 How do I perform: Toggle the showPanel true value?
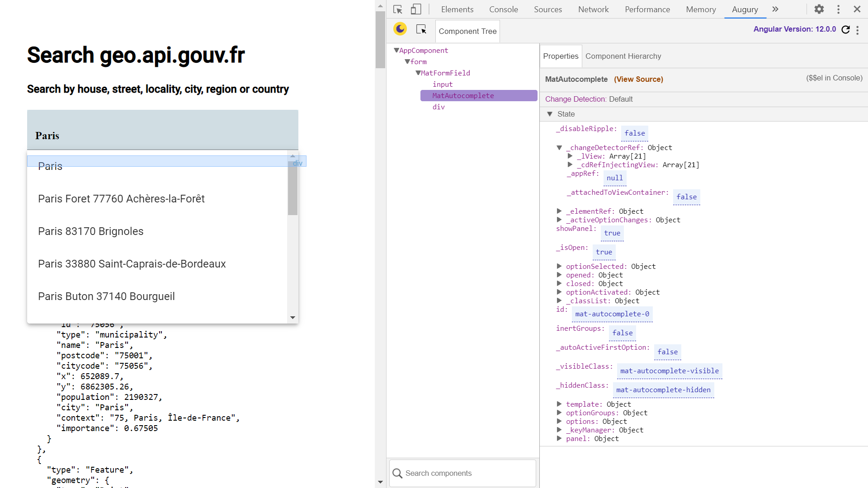click(612, 233)
